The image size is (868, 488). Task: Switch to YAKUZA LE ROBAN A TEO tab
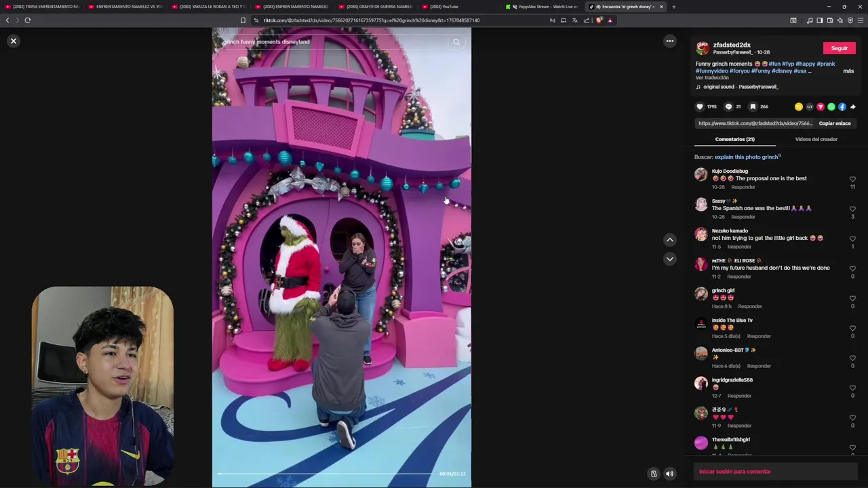point(208,7)
